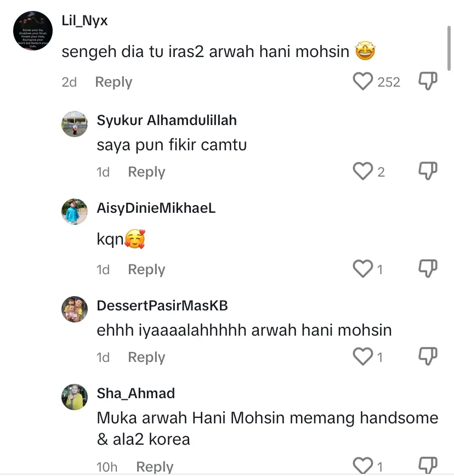Open DessertPasirMasKB's profile avatar
454x476 pixels.
[x=75, y=309]
